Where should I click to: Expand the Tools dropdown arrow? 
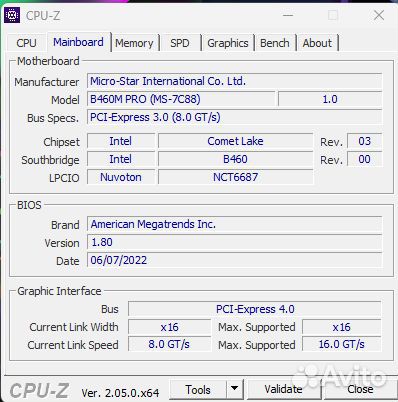(235, 389)
